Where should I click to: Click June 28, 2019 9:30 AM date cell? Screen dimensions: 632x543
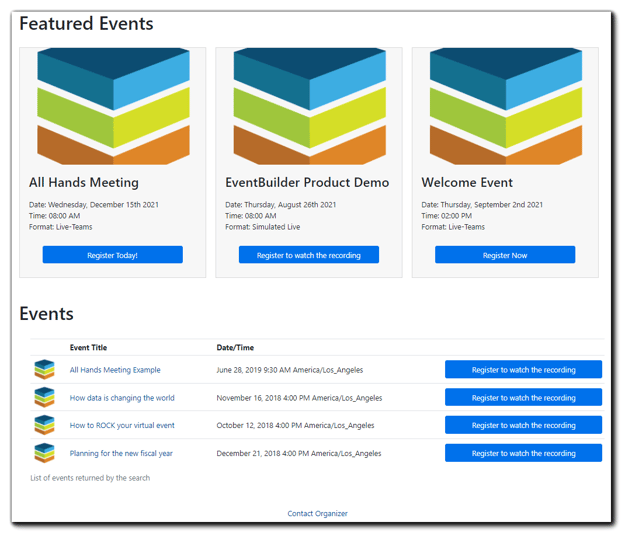click(289, 370)
